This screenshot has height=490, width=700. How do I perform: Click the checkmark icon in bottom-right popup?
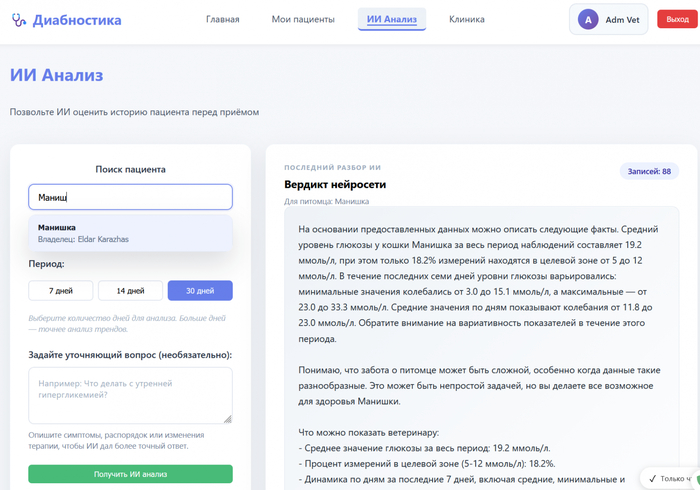coord(651,479)
